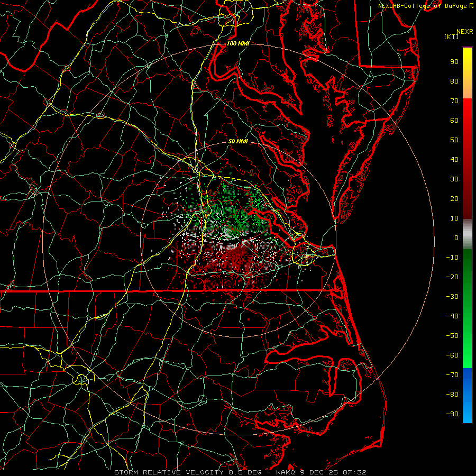The width and height of the screenshot is (476, 476).
Task: Click the "-90" value on the scale
Action: pyautogui.click(x=452, y=414)
